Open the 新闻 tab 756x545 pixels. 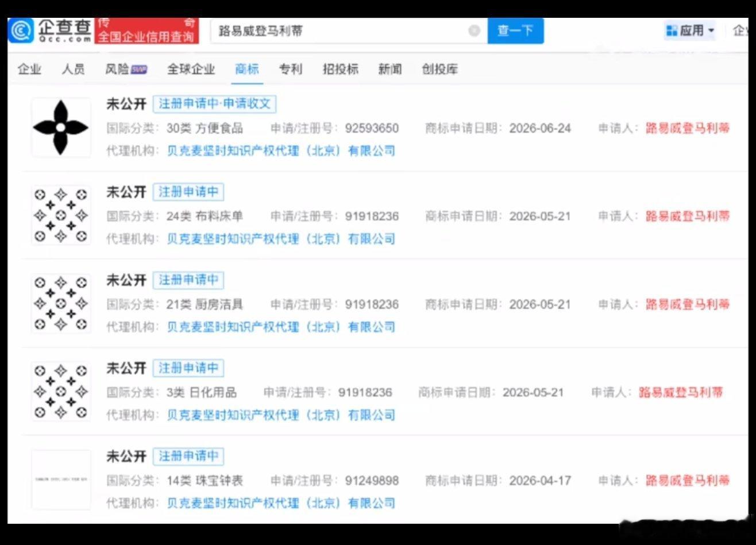pyautogui.click(x=390, y=69)
